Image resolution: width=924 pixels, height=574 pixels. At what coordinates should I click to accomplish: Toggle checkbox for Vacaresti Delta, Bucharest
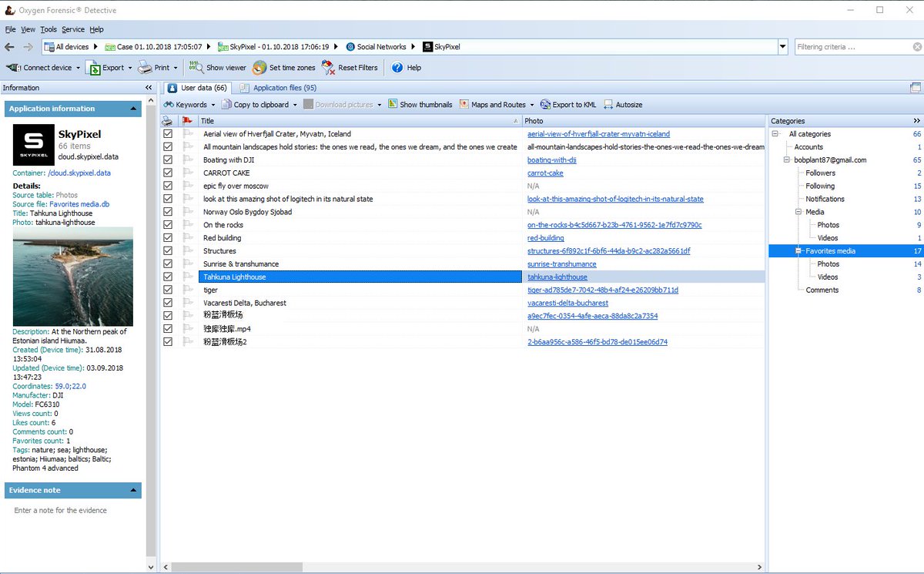click(168, 304)
